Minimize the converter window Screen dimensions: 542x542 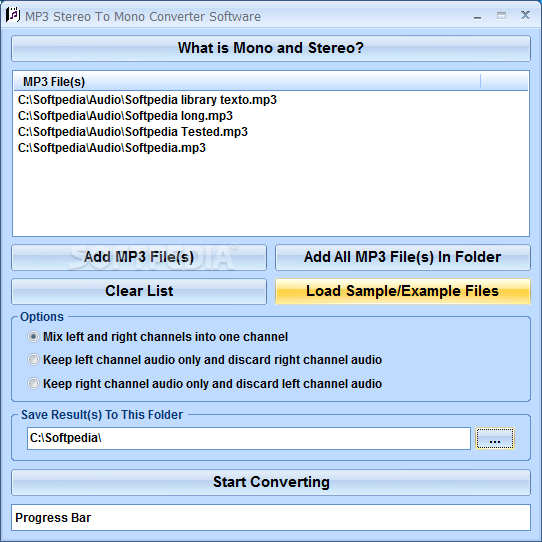[477, 16]
